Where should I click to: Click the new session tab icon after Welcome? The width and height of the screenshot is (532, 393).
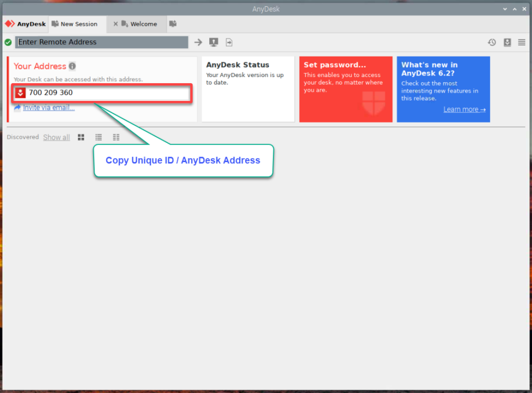point(173,24)
